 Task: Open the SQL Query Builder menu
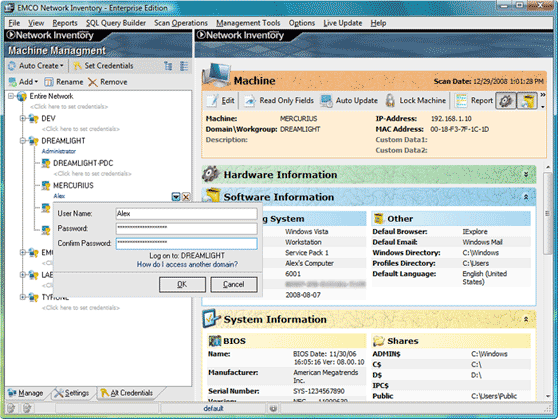116,23
